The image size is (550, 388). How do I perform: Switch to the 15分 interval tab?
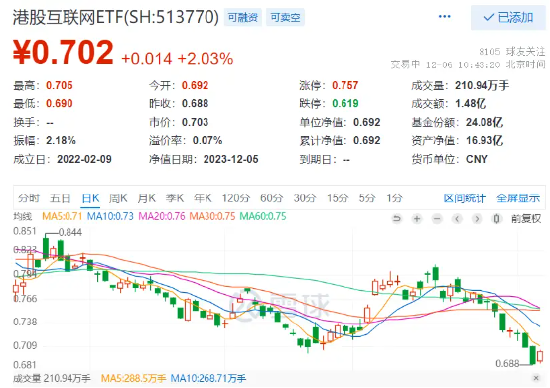pyautogui.click(x=337, y=198)
